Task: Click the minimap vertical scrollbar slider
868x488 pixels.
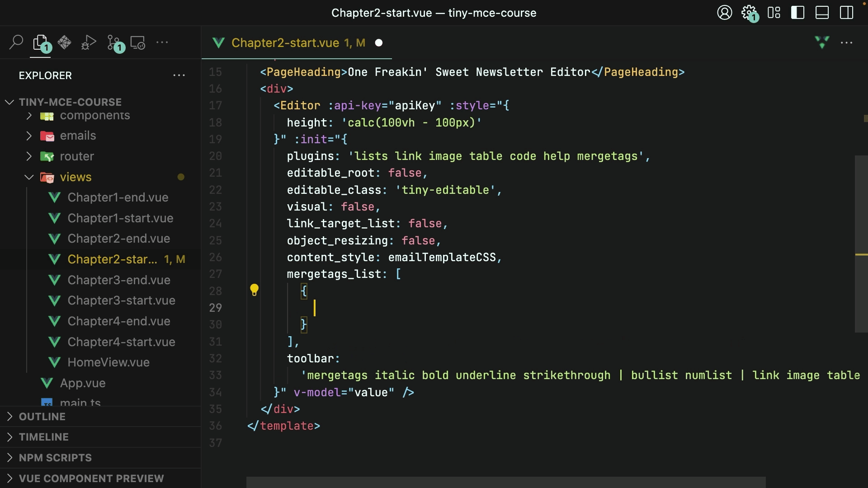Action: pos(861,244)
